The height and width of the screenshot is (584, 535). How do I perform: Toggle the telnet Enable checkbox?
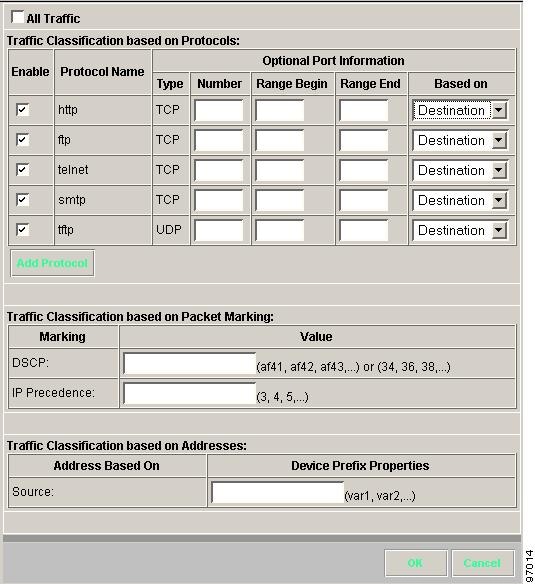point(22,170)
